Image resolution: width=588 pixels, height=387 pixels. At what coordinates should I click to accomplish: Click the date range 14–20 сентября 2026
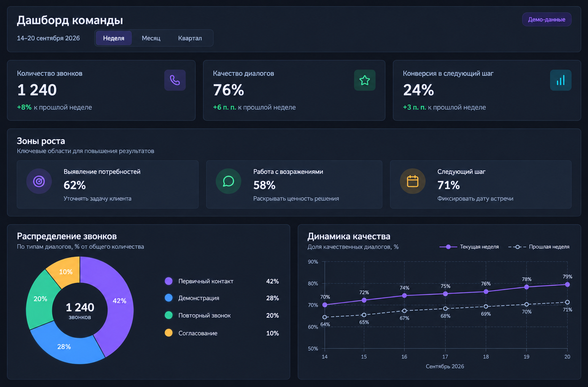[48, 38]
